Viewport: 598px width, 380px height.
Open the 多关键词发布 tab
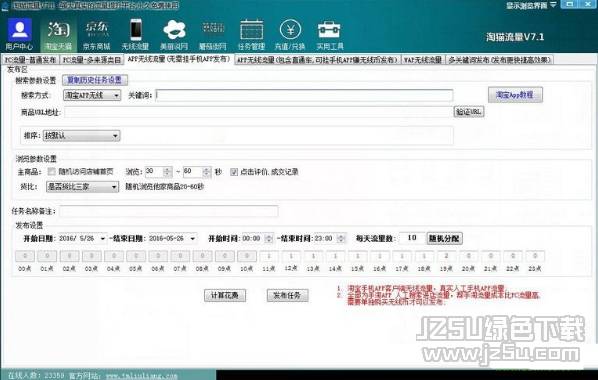(500, 60)
